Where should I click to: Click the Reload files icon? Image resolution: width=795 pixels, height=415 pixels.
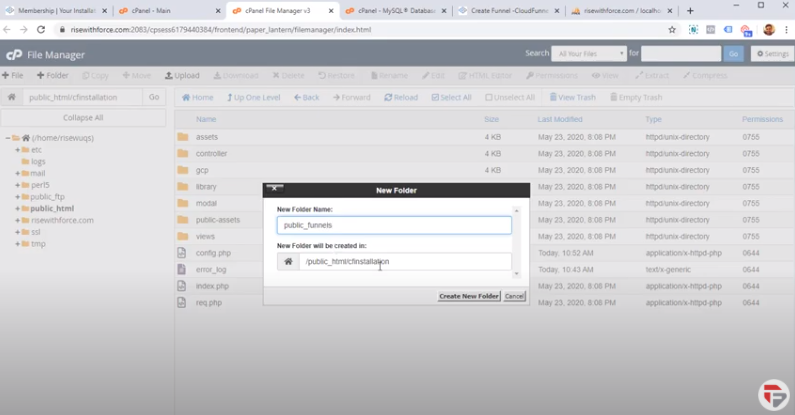[401, 97]
